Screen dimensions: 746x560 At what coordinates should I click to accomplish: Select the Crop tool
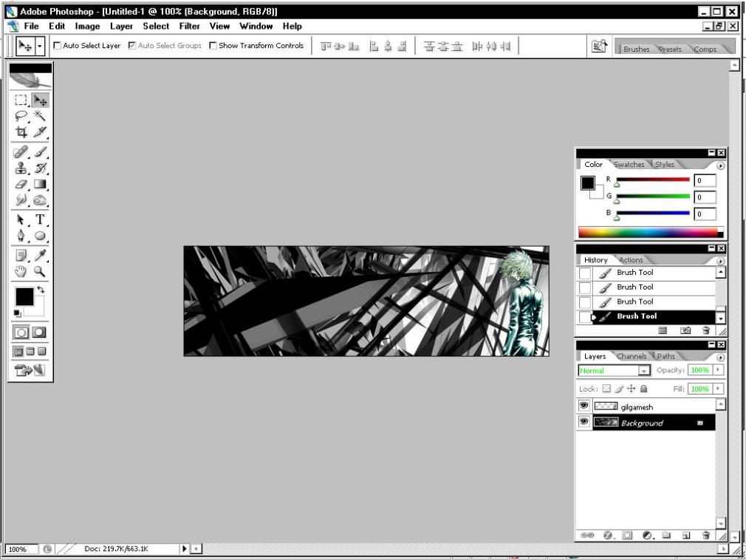21,132
